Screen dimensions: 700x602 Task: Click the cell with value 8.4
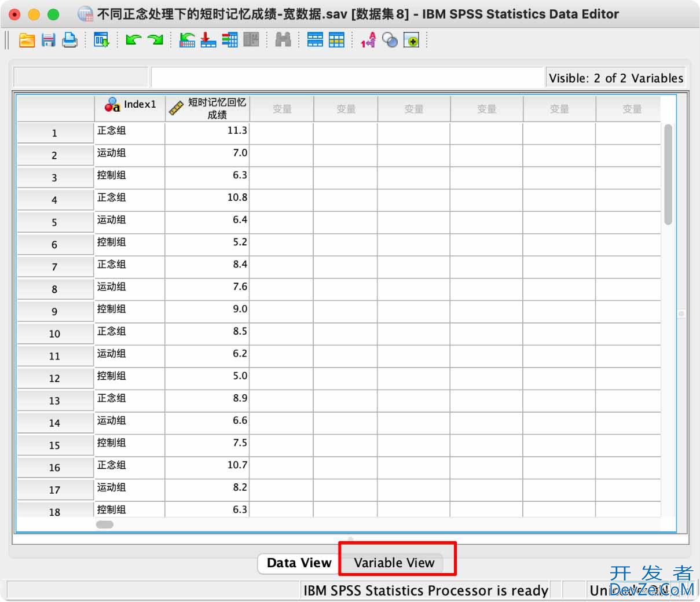(207, 267)
